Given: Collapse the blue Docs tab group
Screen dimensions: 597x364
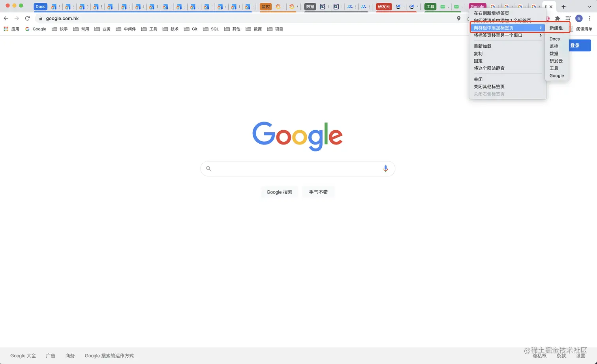Looking at the screenshot, I should [40, 7].
